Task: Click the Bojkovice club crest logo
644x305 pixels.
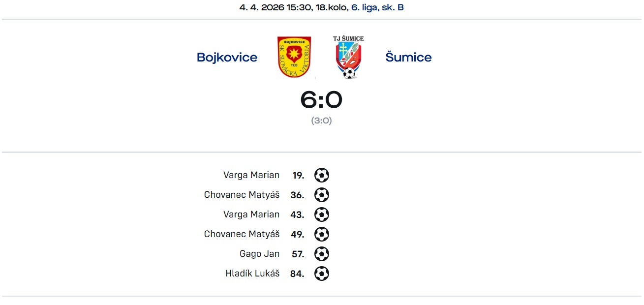Action: pos(294,57)
